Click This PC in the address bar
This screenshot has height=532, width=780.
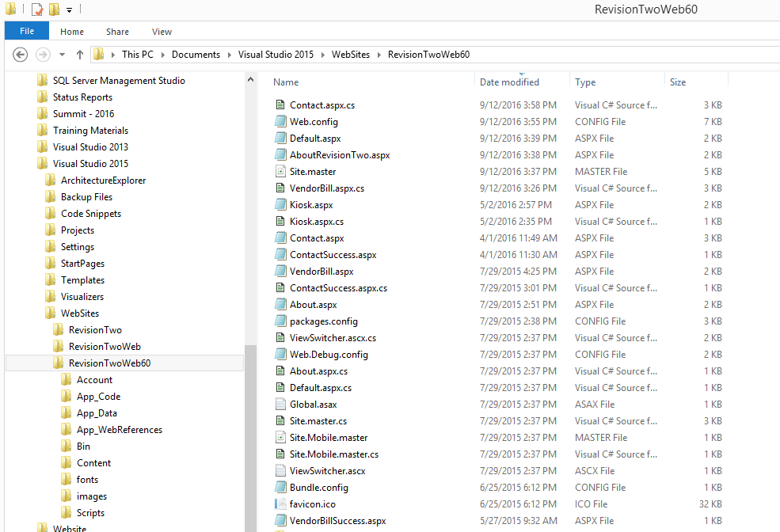tap(138, 54)
